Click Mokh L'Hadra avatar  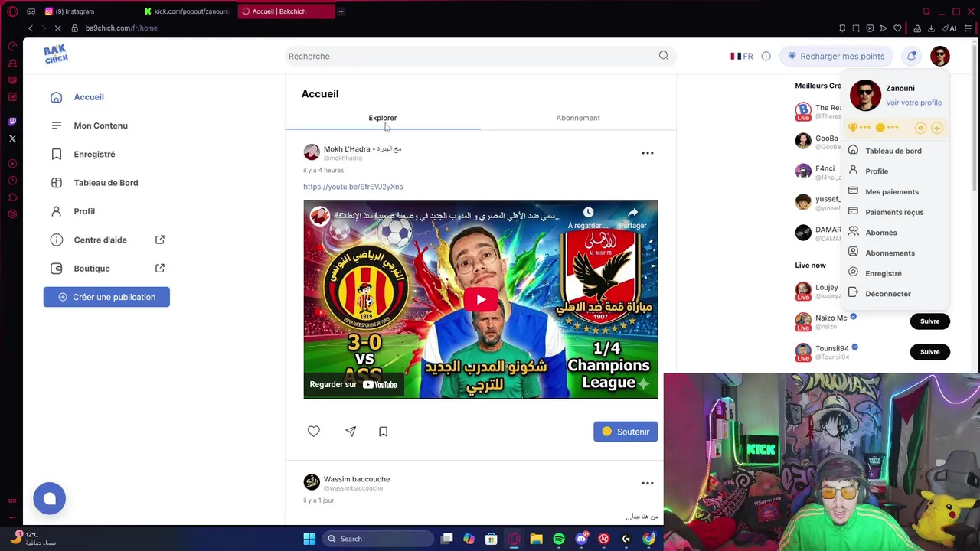tap(312, 152)
